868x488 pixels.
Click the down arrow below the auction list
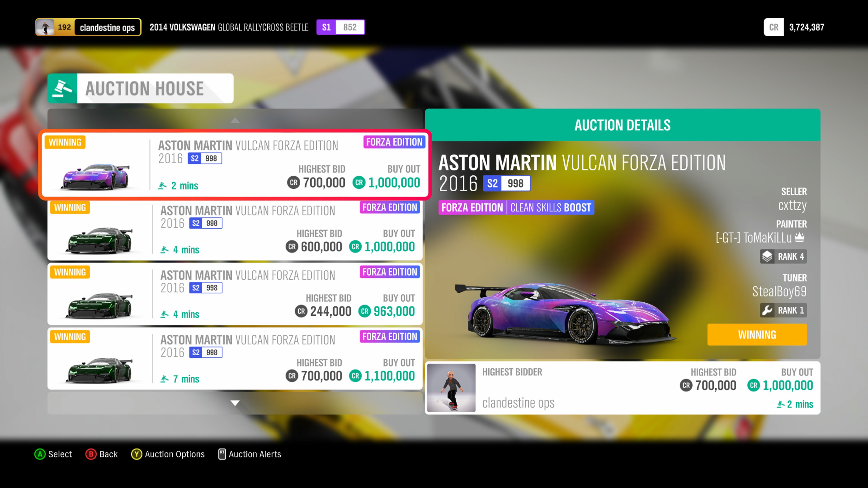click(x=235, y=403)
